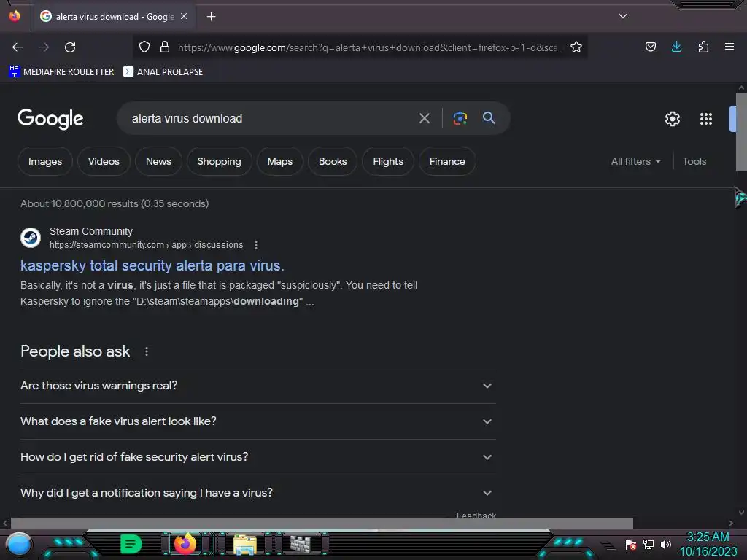Click the About 10,800,000 results text
This screenshot has height=560, width=747.
115,204
